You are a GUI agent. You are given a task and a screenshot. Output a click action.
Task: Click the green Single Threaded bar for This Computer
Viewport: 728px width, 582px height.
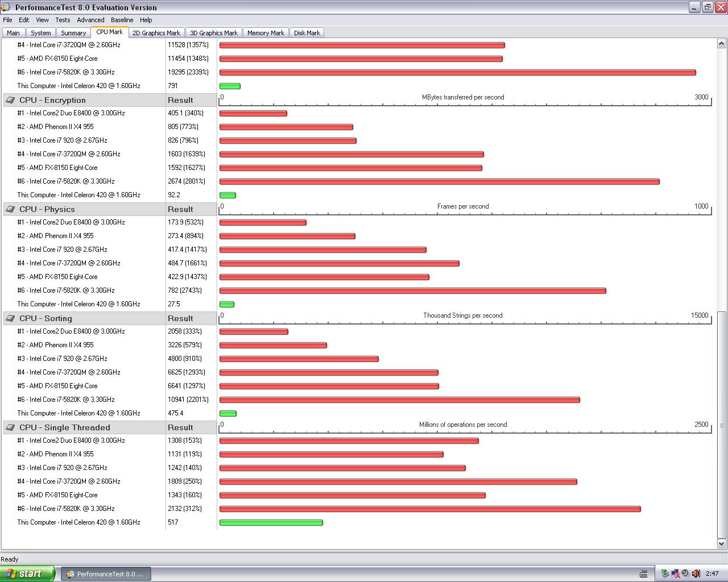[271, 522]
